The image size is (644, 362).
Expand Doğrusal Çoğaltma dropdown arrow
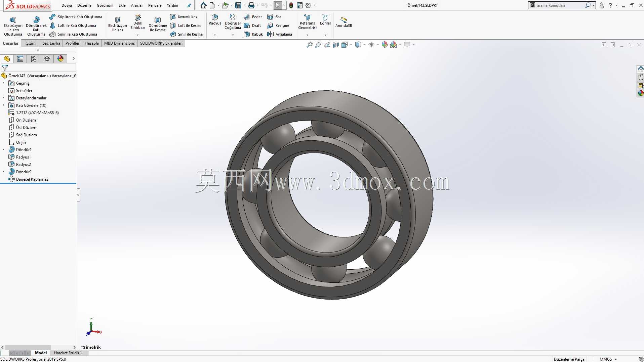(x=233, y=35)
